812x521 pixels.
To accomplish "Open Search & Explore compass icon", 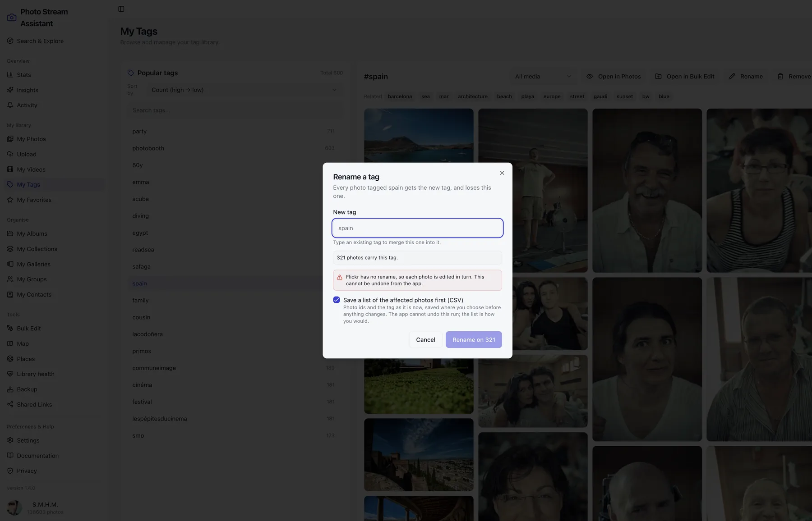I will (x=10, y=41).
